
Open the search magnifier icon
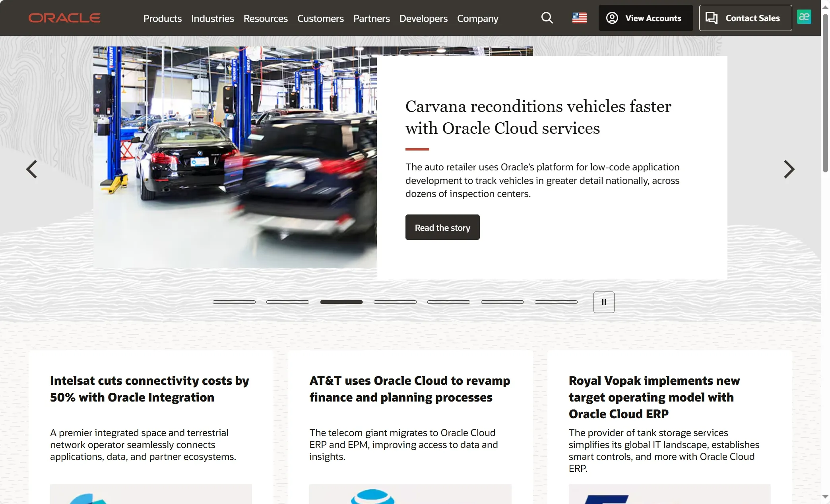[547, 18]
